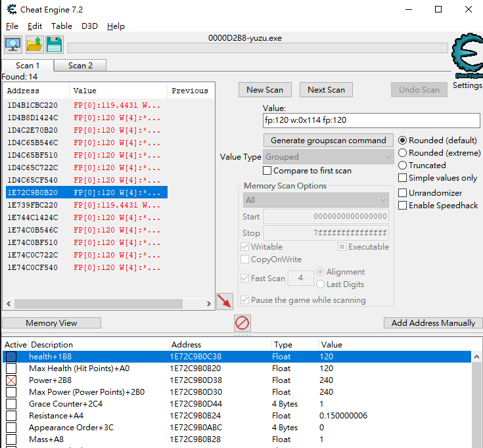This screenshot has width=483, height=448.
Task: Click Generate groupscan command button
Action: click(x=329, y=141)
